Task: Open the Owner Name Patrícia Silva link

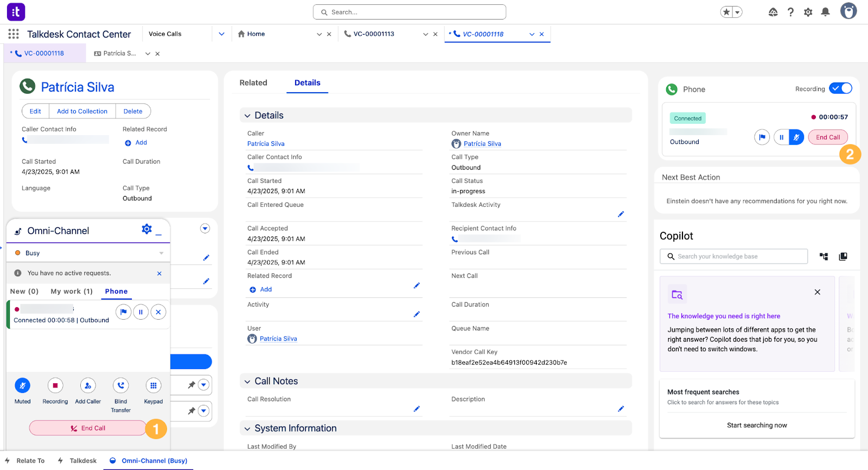Action: tap(482, 144)
